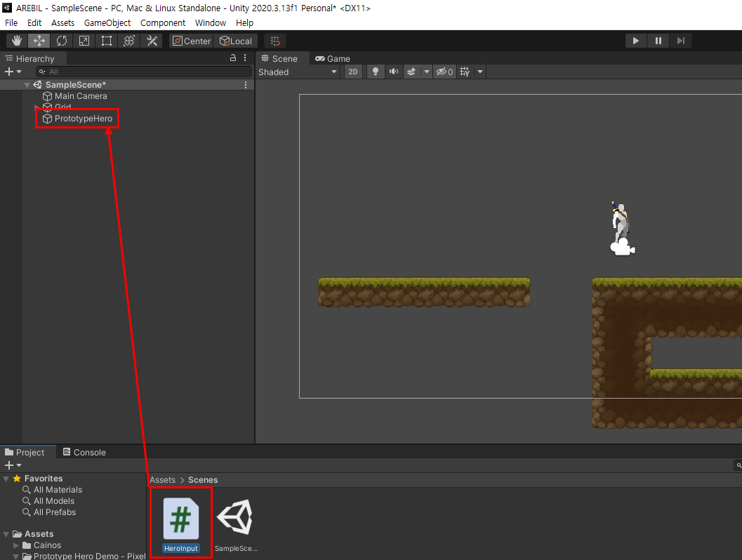Select All Models favorite
Viewport: 742px width, 560px height.
48,501
